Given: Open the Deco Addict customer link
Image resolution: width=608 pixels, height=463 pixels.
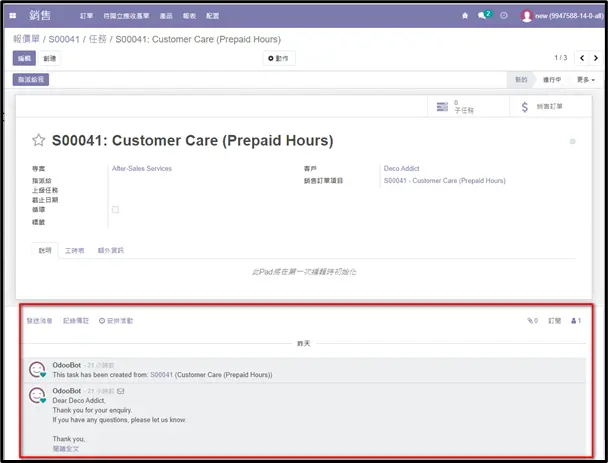Looking at the screenshot, I should (x=401, y=168).
